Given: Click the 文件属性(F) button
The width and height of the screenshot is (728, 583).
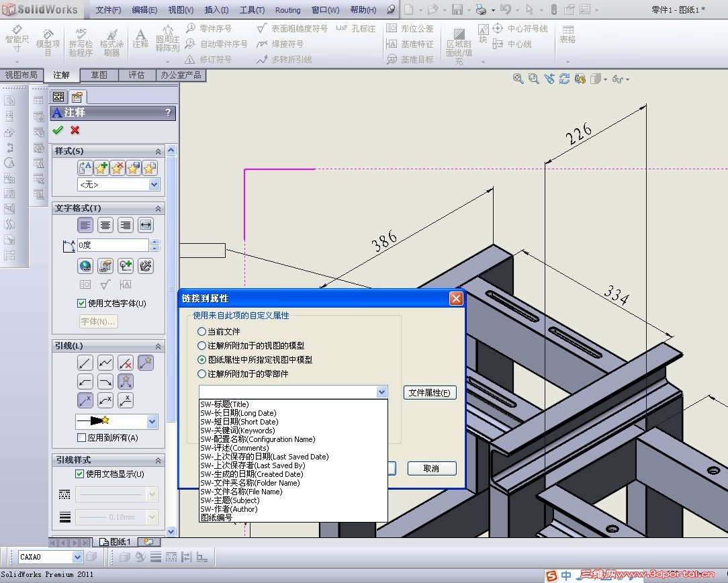Looking at the screenshot, I should 430,393.
